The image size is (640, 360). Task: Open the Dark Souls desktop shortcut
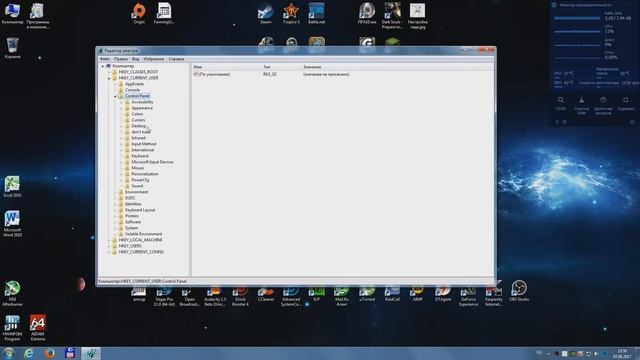(392, 16)
